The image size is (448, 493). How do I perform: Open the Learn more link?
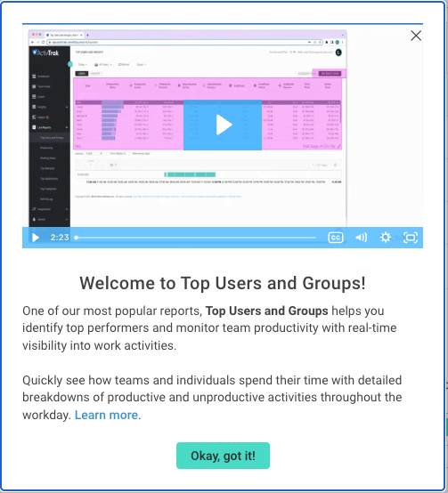tap(106, 415)
